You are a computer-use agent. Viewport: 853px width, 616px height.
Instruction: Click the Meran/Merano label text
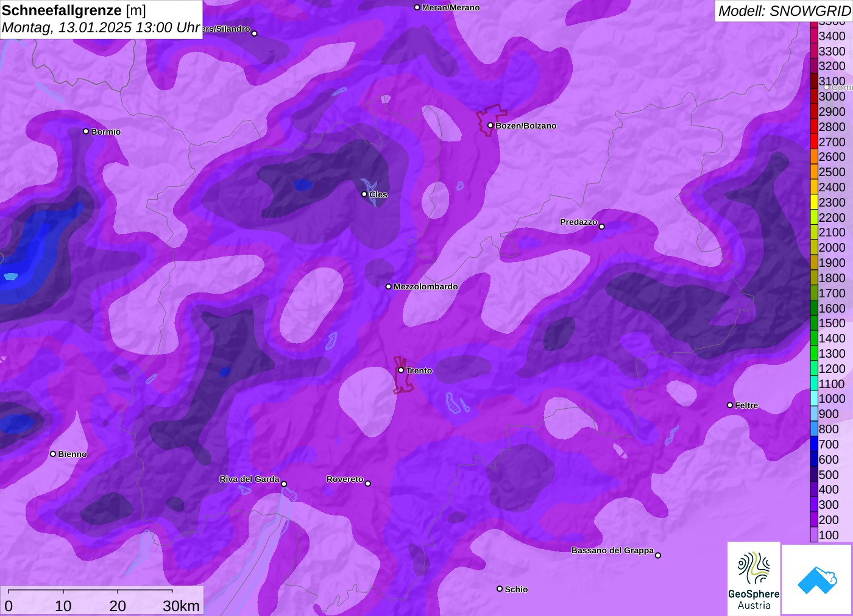[x=451, y=7]
